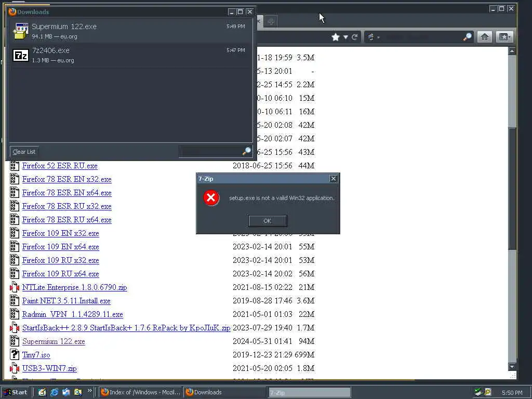Click the file icon beside Firefox 109 EN x64.exe
532x399 pixels.
tap(14, 247)
